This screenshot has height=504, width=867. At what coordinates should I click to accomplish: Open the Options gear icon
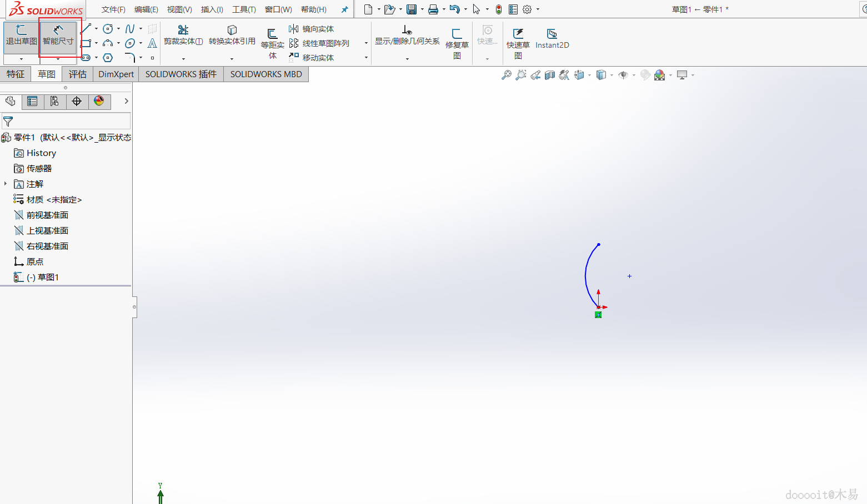(527, 9)
